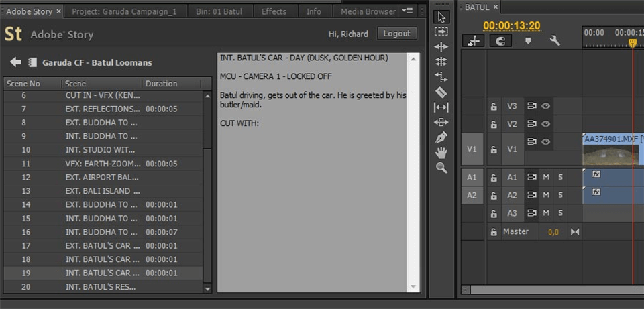Image resolution: width=644 pixels, height=309 pixels.
Task: Switch to the Project: Garuda Campaign_1 tab
Action: (124, 11)
